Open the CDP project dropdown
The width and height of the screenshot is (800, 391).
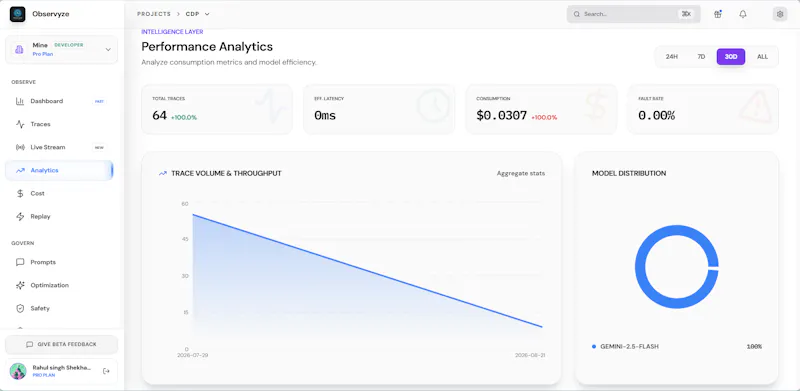pyautogui.click(x=197, y=14)
